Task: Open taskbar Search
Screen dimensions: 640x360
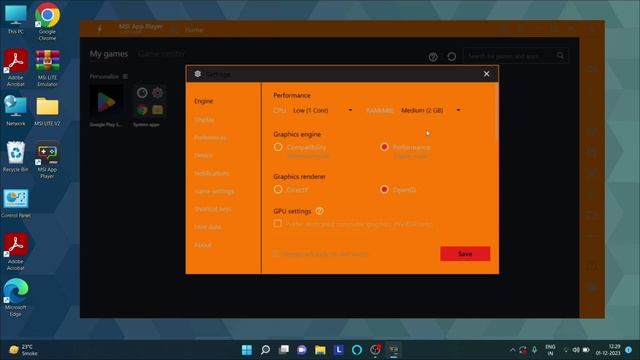Action: coord(265,350)
